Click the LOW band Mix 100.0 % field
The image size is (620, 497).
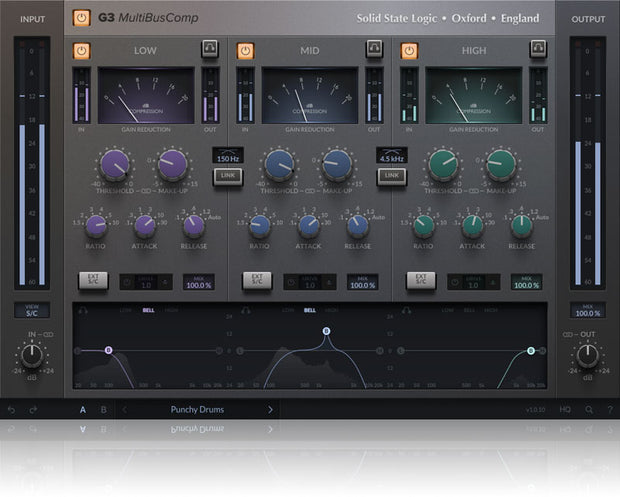coord(199,282)
